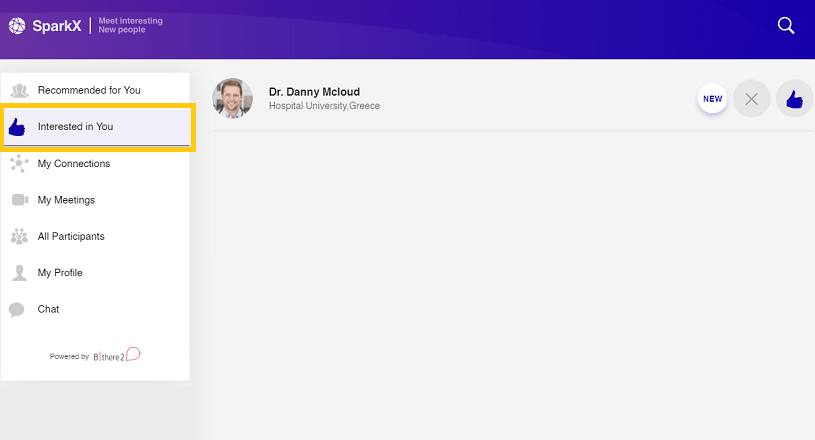Click the Meet interesting New people tagline
The height and width of the screenshot is (440, 815).
point(130,25)
